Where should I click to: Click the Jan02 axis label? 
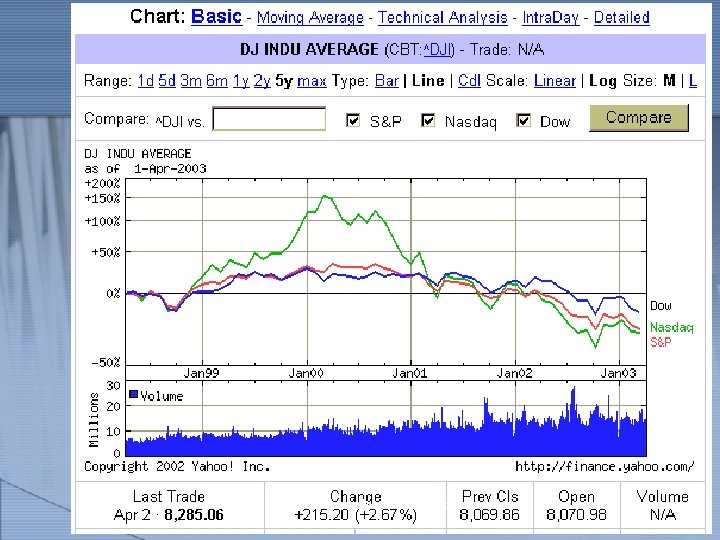point(515,373)
